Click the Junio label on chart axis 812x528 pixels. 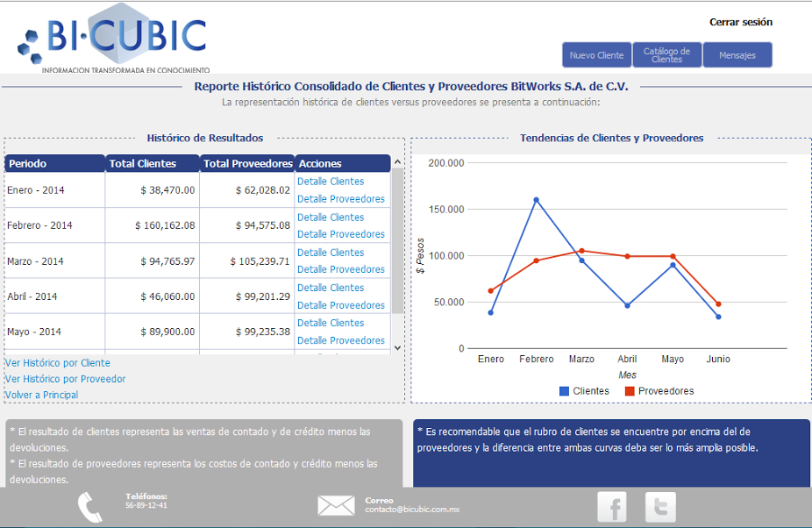tap(718, 359)
